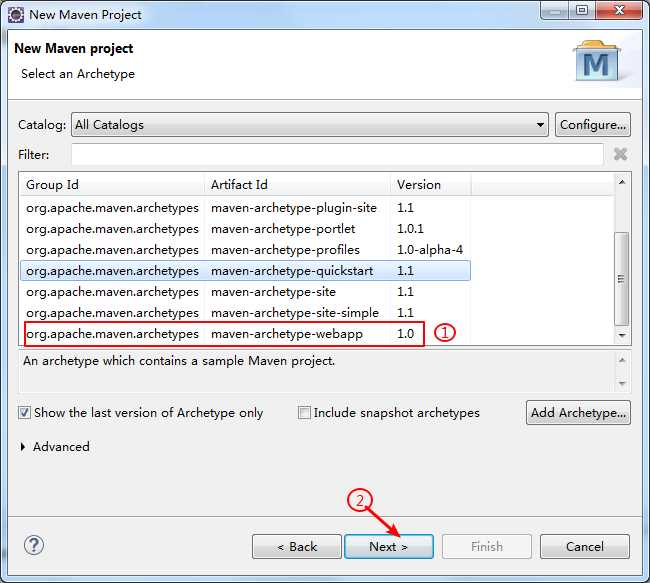The image size is (650, 583).
Task: Click the Cancel button
Action: pyautogui.click(x=585, y=547)
